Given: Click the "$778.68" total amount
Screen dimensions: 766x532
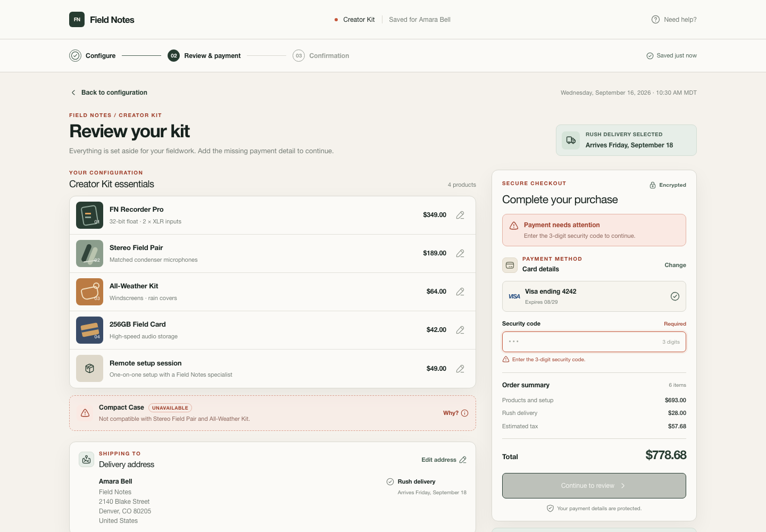Looking at the screenshot, I should point(666,455).
